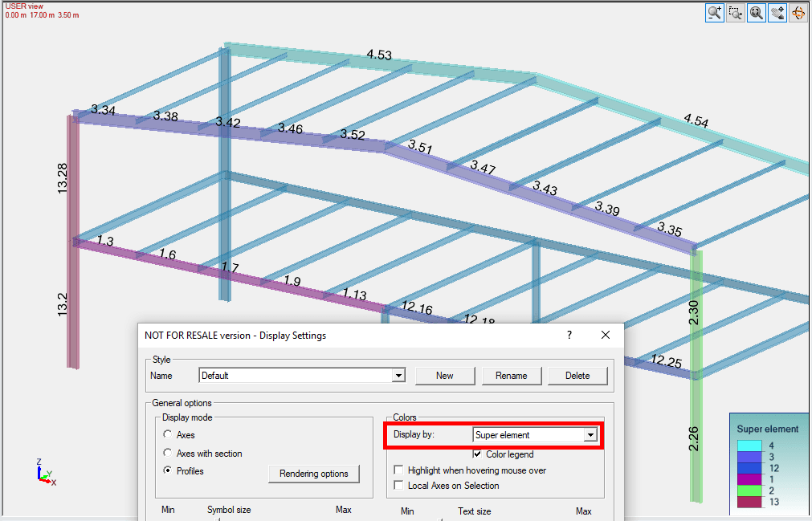Image resolution: width=812 pixels, height=521 pixels.
Task: Close the Display Settings dialog
Action: pyautogui.click(x=606, y=335)
